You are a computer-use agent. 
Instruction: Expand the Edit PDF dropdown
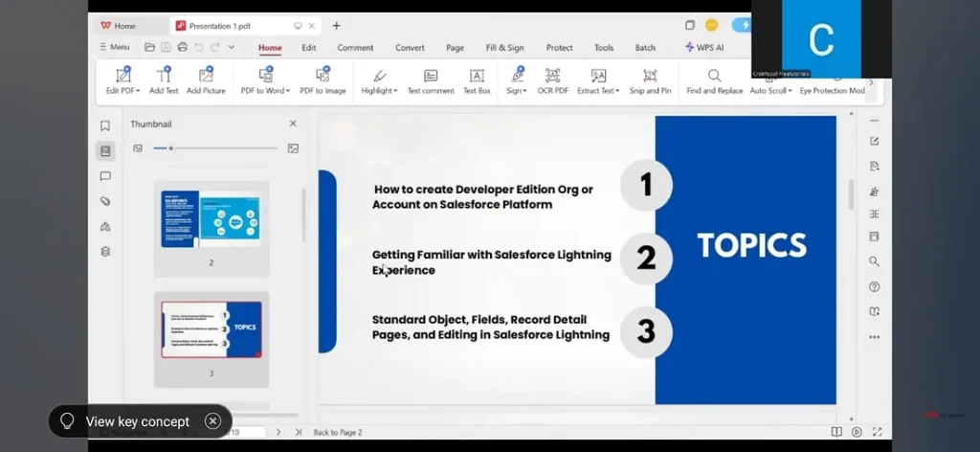(x=138, y=91)
